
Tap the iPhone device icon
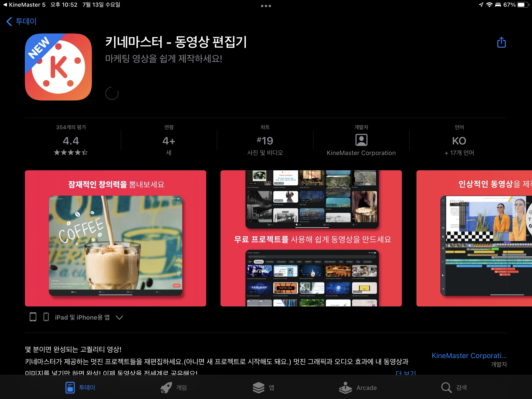coord(46,317)
